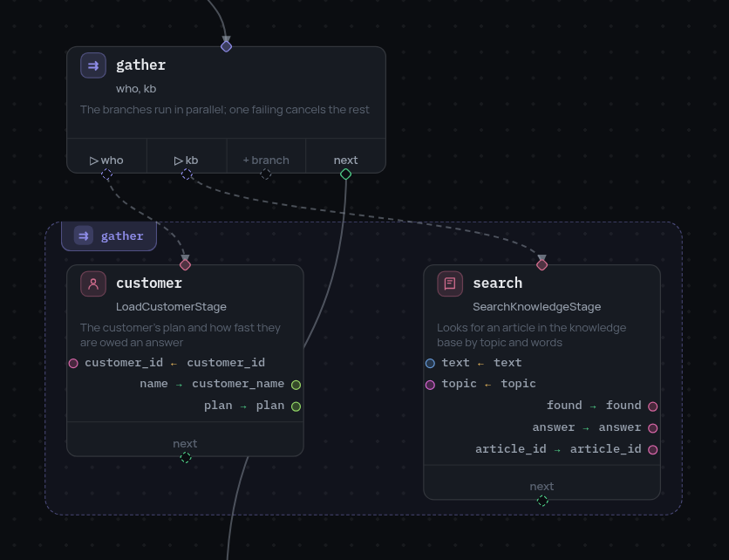Click the next label on search node
Screen dimensions: 729x560
tap(542, 487)
